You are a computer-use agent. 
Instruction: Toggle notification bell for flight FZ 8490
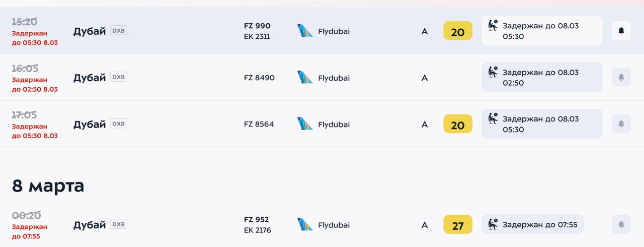621,77
